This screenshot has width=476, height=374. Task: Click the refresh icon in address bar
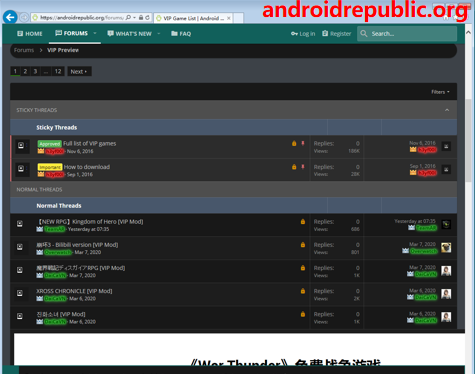click(x=147, y=18)
